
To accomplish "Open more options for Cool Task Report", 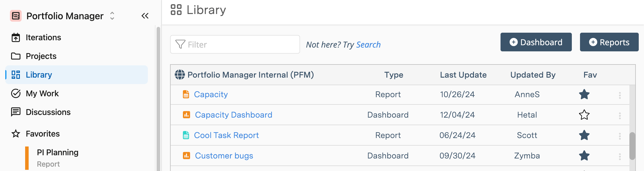I will pos(620,136).
